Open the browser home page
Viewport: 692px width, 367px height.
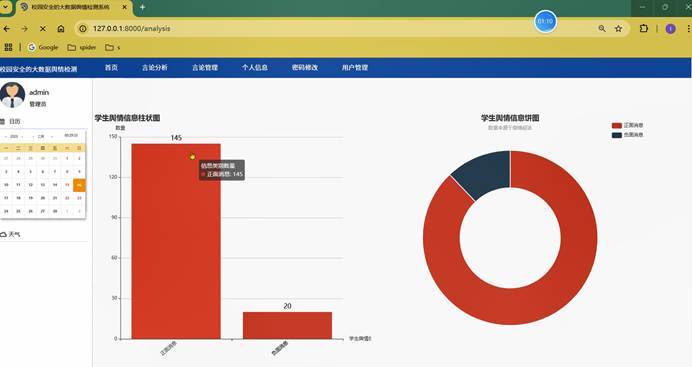[61, 29]
